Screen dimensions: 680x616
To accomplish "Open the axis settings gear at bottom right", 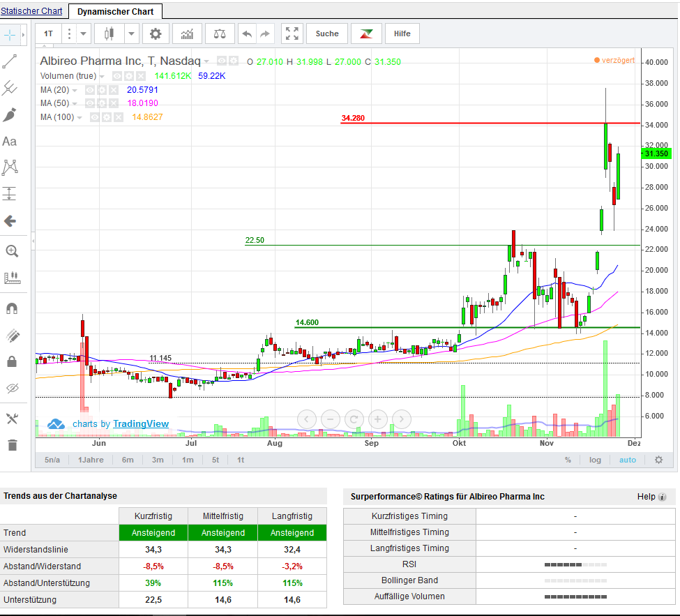I will click(659, 460).
